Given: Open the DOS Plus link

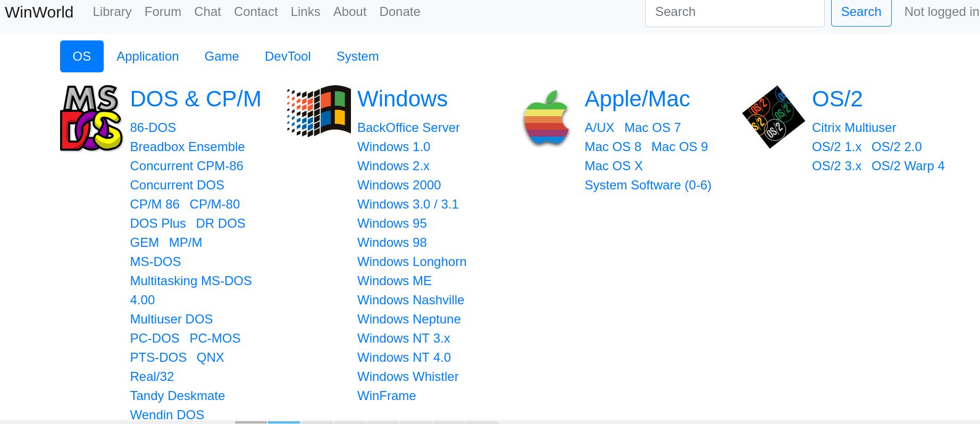Looking at the screenshot, I should pos(158,223).
